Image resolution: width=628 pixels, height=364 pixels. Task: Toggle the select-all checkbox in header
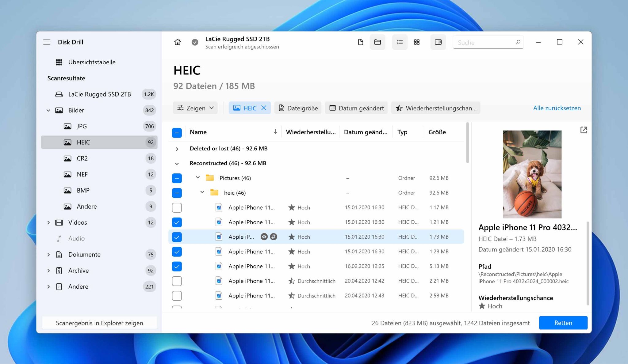coord(177,132)
